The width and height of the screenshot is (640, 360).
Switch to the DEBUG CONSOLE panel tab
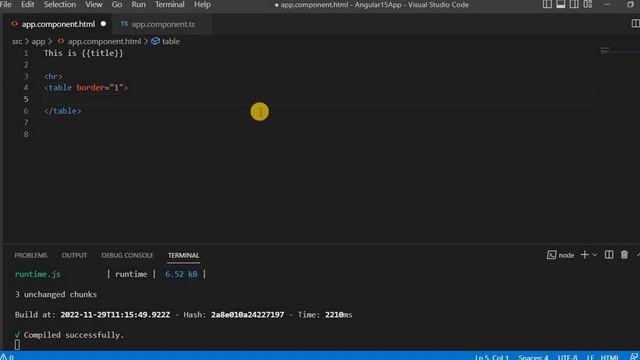127,255
